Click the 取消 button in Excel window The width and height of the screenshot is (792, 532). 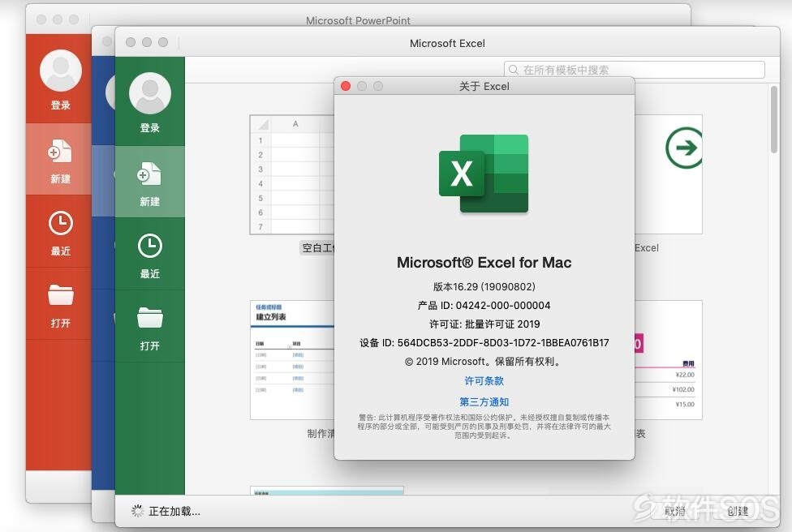pos(675,511)
